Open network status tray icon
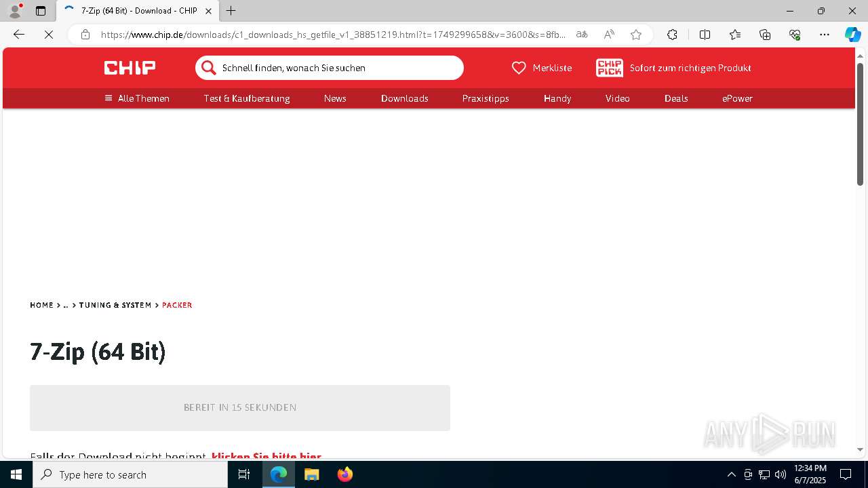Image resolution: width=868 pixels, height=488 pixels. pyautogui.click(x=764, y=474)
